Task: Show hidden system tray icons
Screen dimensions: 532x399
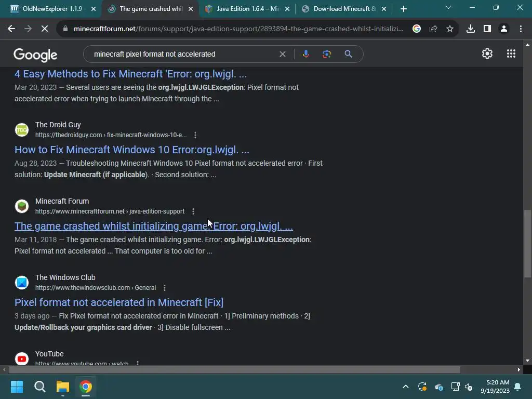Action: tap(405, 387)
